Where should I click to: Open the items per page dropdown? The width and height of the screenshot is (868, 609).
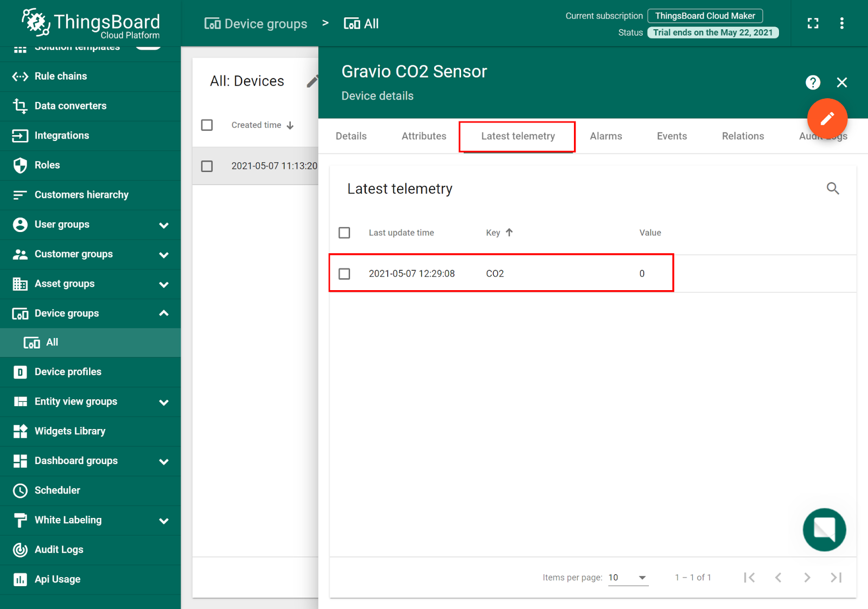(x=628, y=578)
